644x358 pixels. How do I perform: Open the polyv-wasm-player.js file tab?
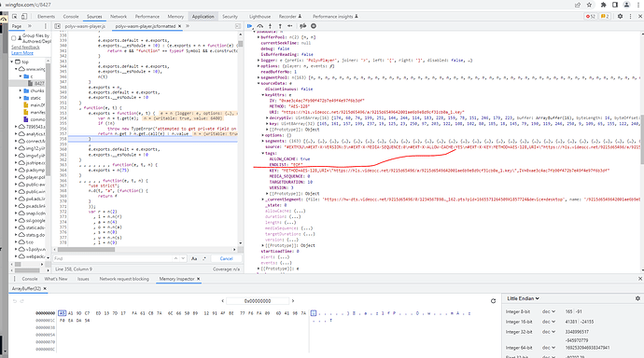(85, 26)
